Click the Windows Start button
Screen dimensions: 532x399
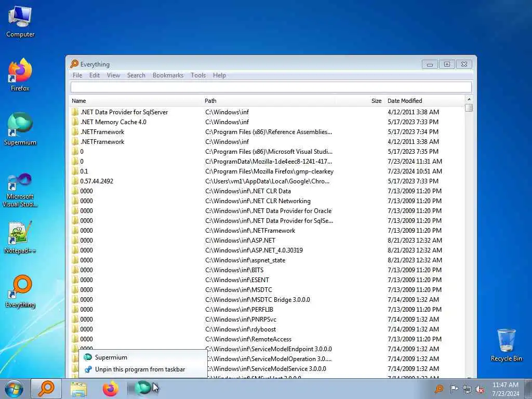(x=14, y=389)
